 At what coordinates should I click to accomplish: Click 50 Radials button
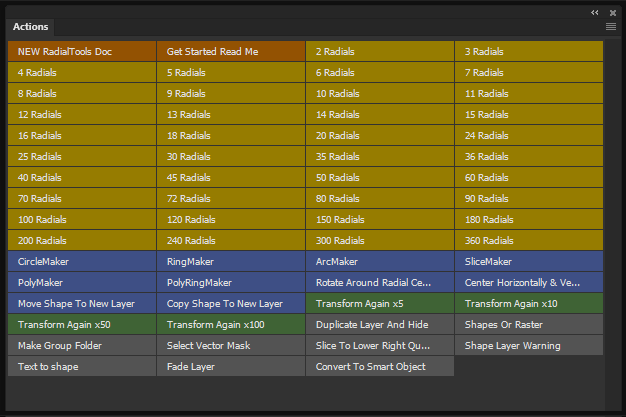380,177
